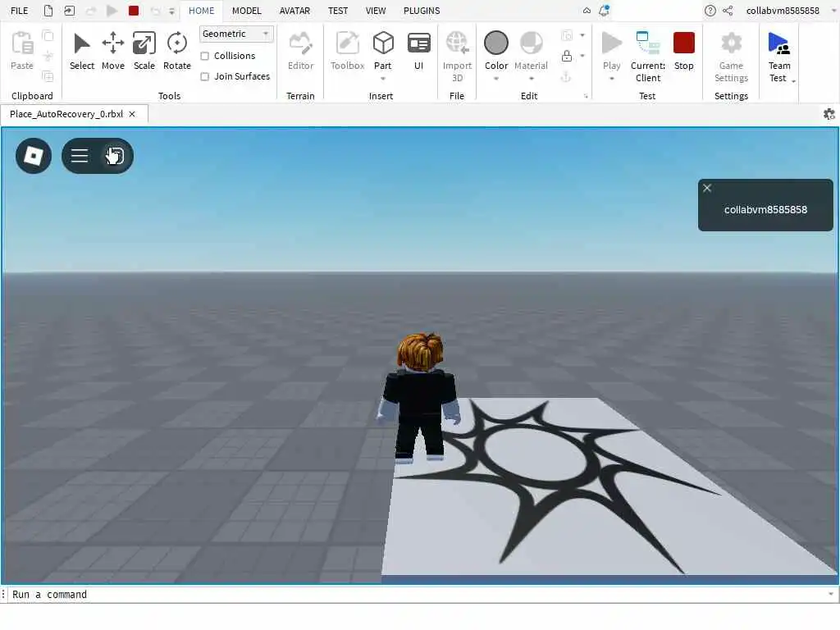The image size is (840, 630).
Task: Click the Paste clipboard icon
Action: coord(22,43)
